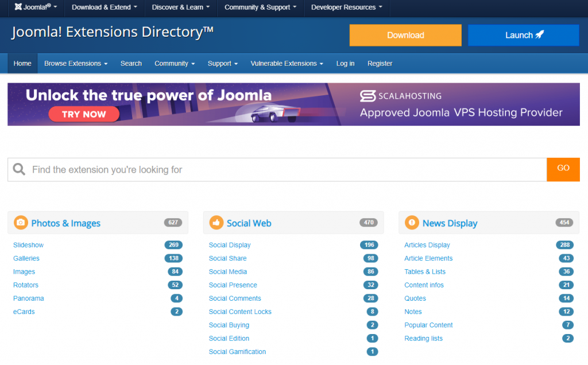This screenshot has height=365, width=588.
Task: Go to the Home tab
Action: point(22,63)
